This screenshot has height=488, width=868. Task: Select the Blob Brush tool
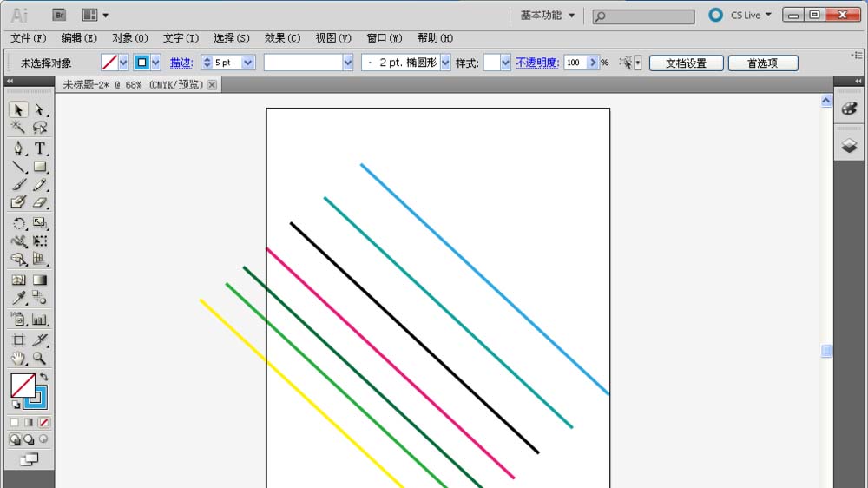[18, 202]
